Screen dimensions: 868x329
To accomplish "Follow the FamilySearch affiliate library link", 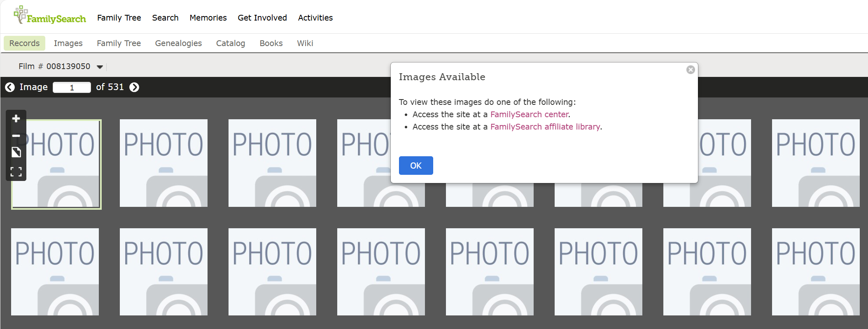I will 545,127.
